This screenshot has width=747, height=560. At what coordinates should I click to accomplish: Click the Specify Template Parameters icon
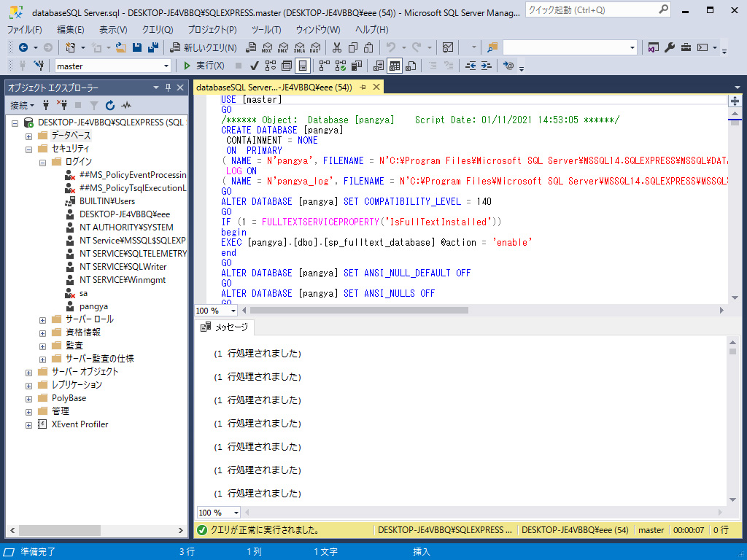(x=508, y=66)
